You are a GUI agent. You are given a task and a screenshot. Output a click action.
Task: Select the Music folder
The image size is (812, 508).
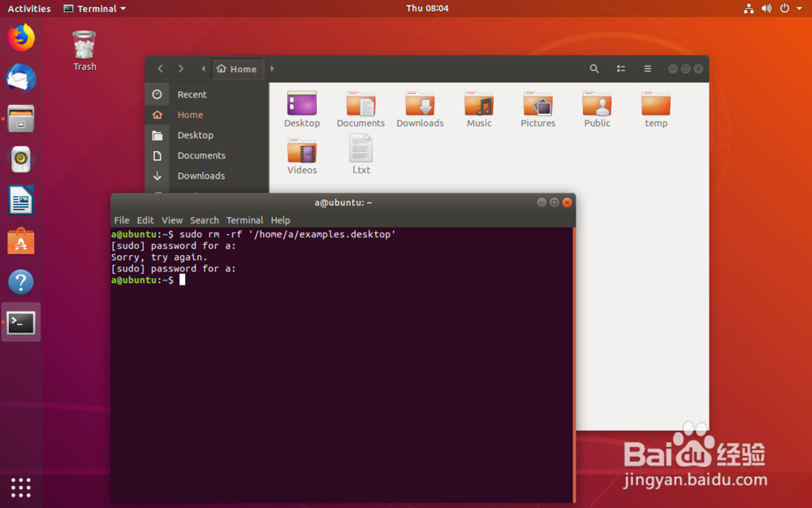click(479, 109)
